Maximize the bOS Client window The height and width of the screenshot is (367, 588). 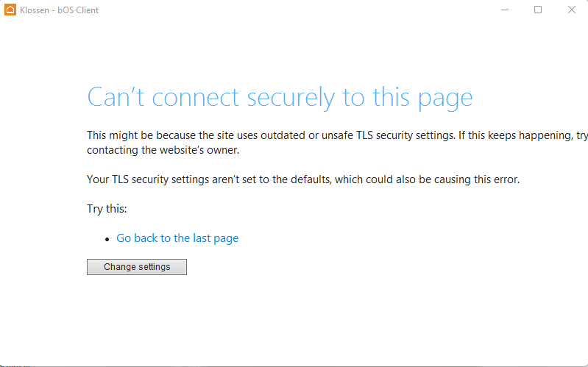pyautogui.click(x=538, y=10)
